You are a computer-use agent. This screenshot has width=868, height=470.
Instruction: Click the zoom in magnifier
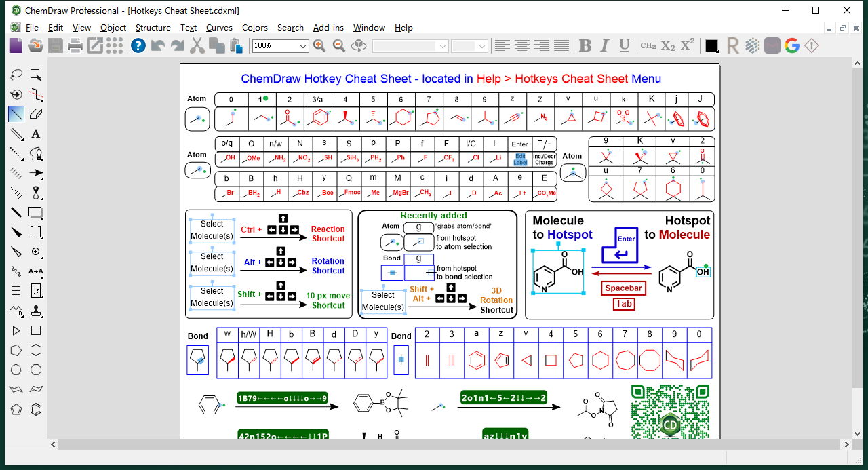319,45
